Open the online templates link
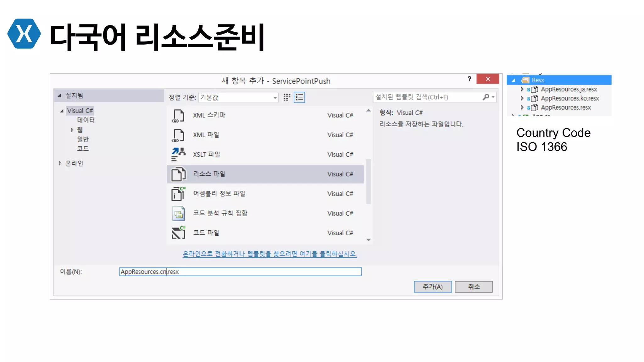The width and height of the screenshot is (644, 362). [270, 254]
